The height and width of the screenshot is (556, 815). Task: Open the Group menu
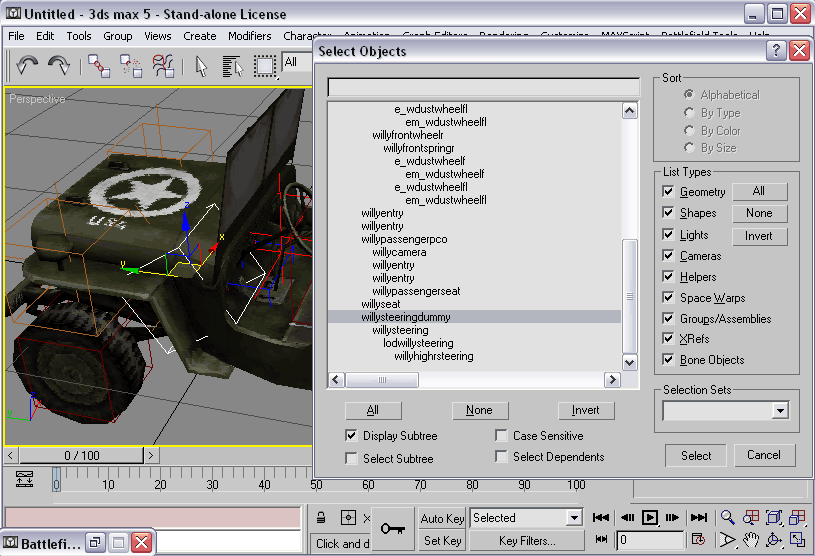[117, 36]
